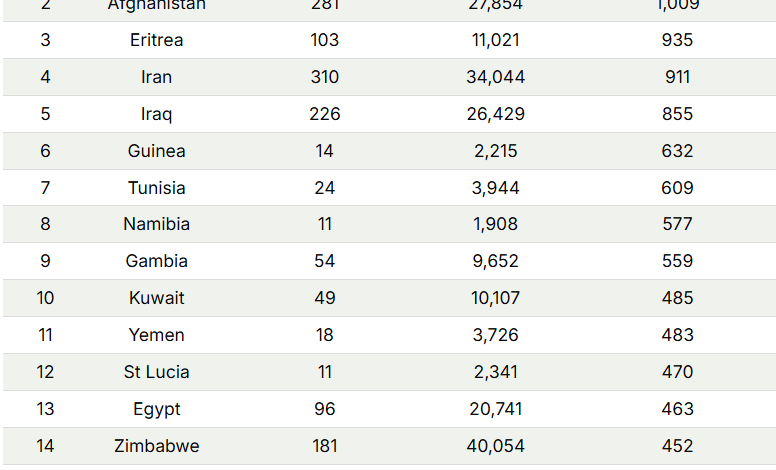Select the Zimbabwe country cell

156,446
